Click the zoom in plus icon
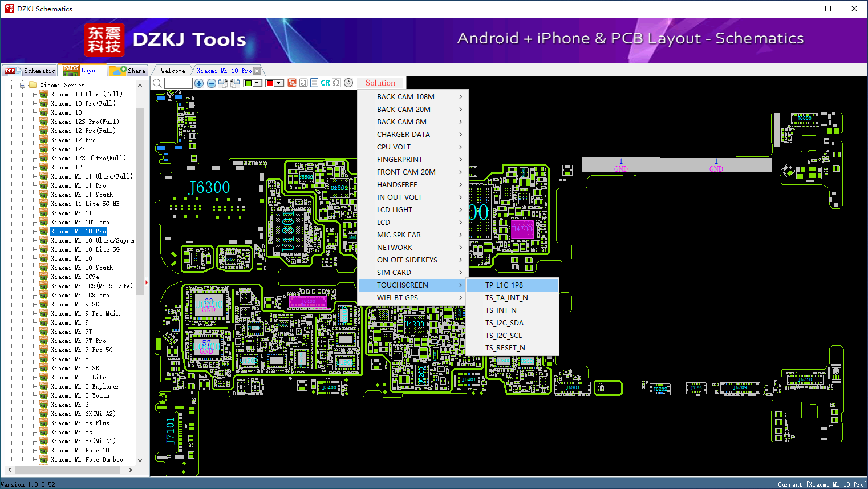The image size is (868, 489). pyautogui.click(x=199, y=83)
